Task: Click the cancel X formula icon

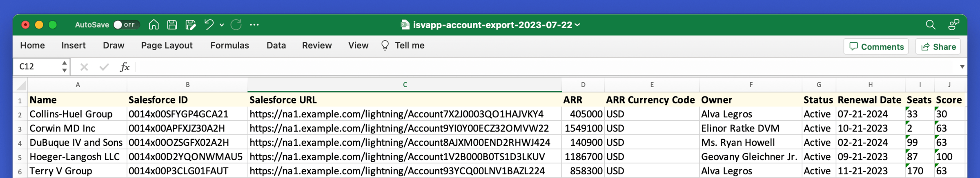Action: pos(84,67)
